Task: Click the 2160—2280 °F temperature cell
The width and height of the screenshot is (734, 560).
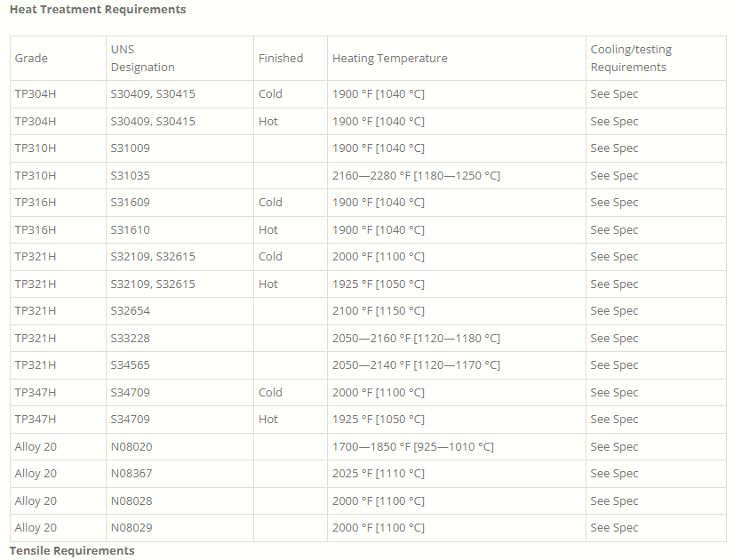Action: click(x=416, y=176)
